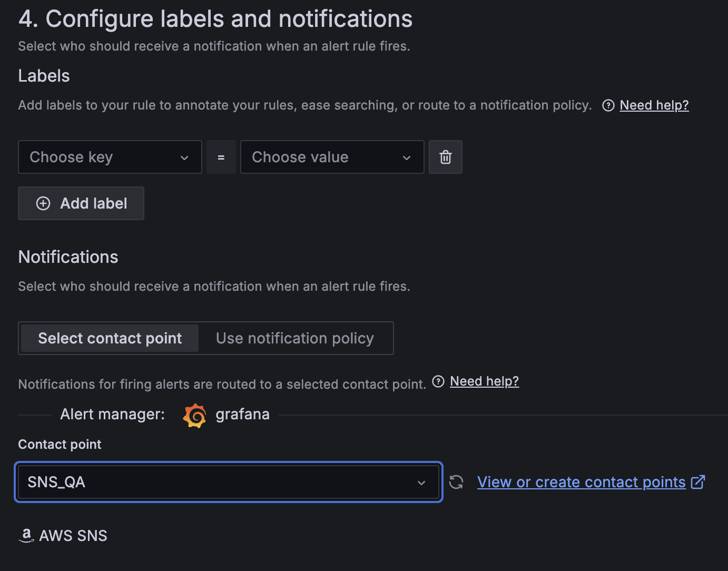The width and height of the screenshot is (728, 571).
Task: Click the help circle icon beside Labels description
Action: pyautogui.click(x=608, y=105)
